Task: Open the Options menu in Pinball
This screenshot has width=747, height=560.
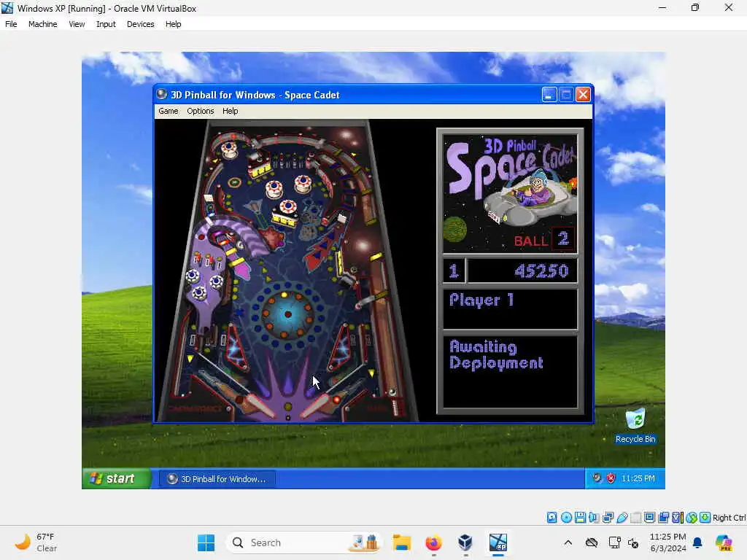Action: 200,111
